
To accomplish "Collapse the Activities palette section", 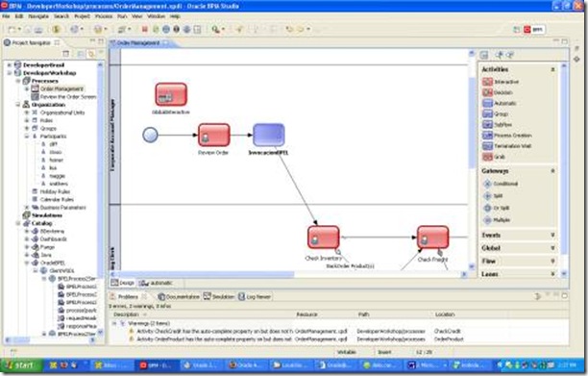I will coord(552,69).
